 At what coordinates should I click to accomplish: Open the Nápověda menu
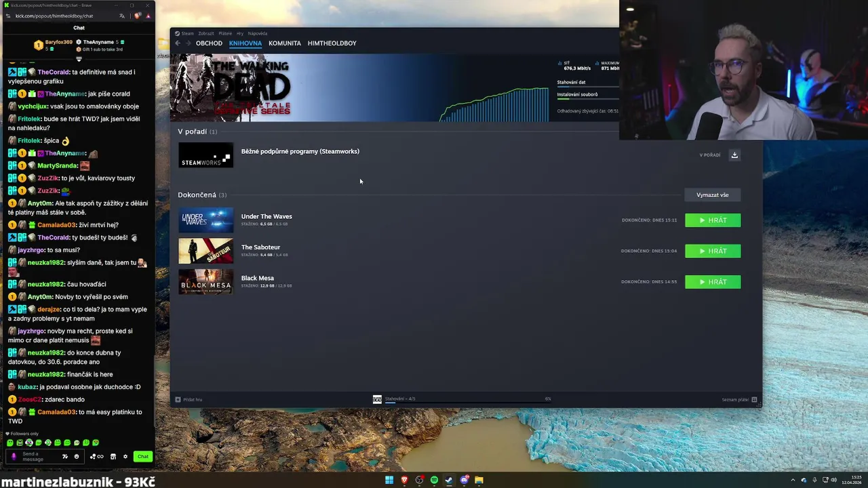click(258, 33)
